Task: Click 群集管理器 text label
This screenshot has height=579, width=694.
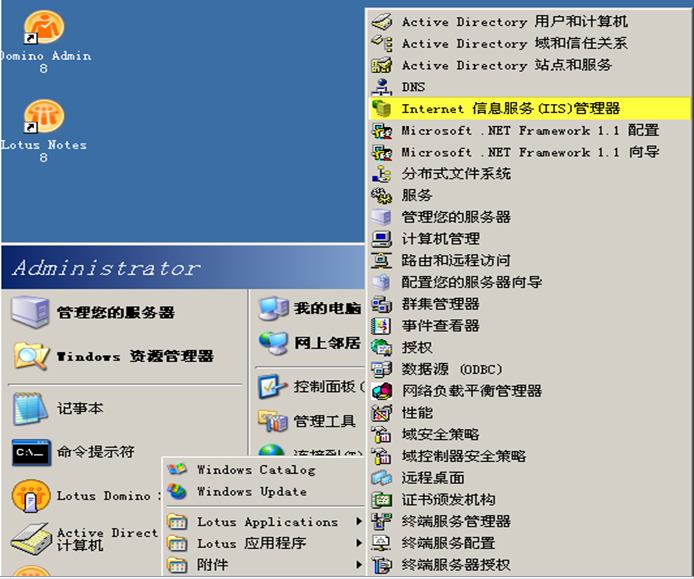Action: point(440,304)
